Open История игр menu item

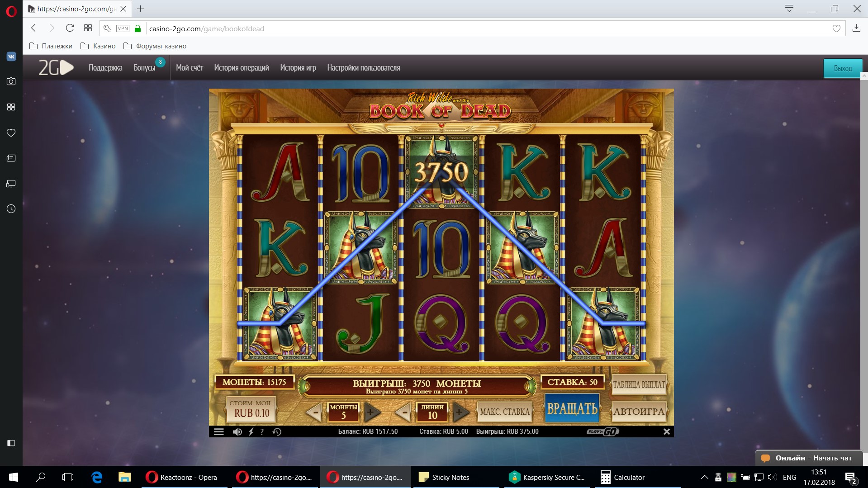pos(298,68)
